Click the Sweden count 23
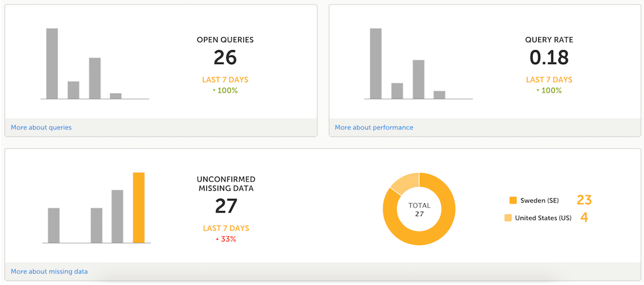Screen dimensions: 644x285 click(x=583, y=200)
